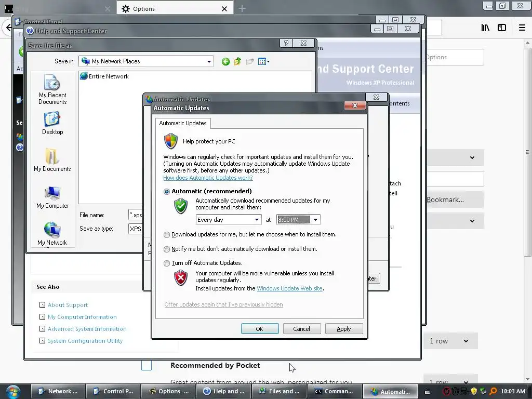Click the help question button in Save dialog

tap(286, 43)
